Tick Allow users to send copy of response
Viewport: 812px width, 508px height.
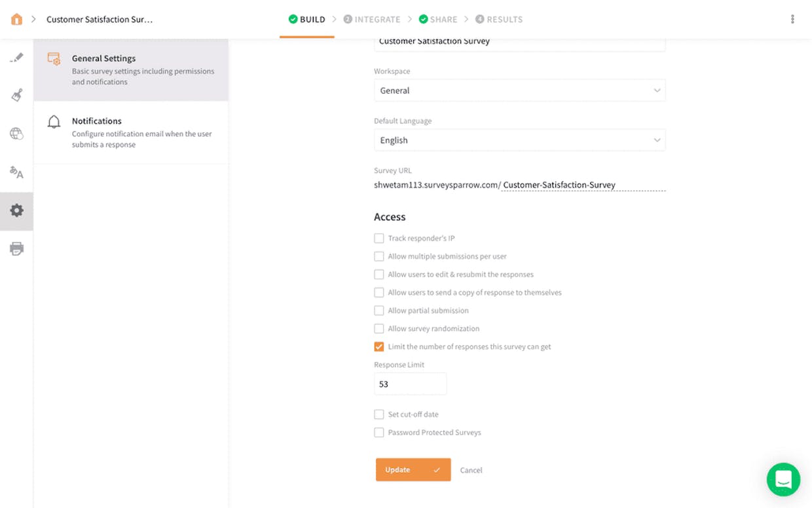(x=379, y=292)
